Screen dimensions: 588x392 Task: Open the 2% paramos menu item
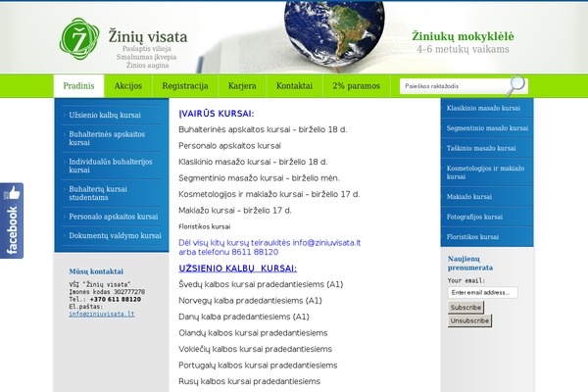357,86
